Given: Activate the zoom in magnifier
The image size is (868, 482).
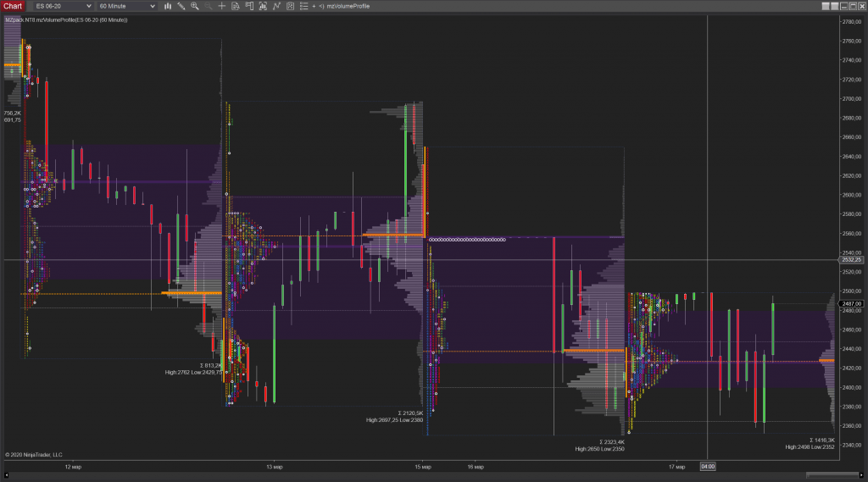Looking at the screenshot, I should pyautogui.click(x=195, y=6).
